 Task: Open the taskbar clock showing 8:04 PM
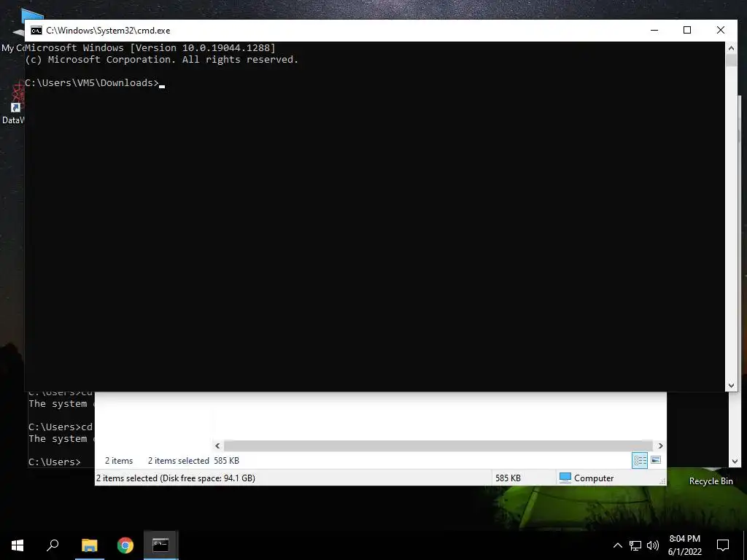(684, 545)
